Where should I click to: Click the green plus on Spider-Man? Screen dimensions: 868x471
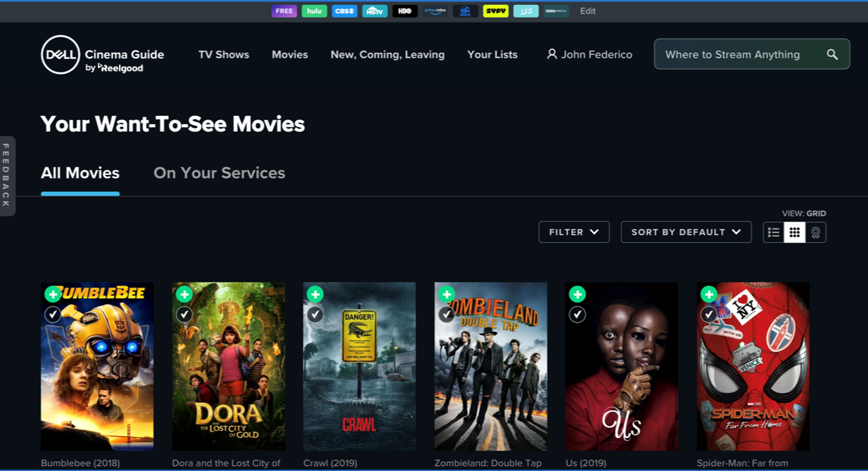709,294
